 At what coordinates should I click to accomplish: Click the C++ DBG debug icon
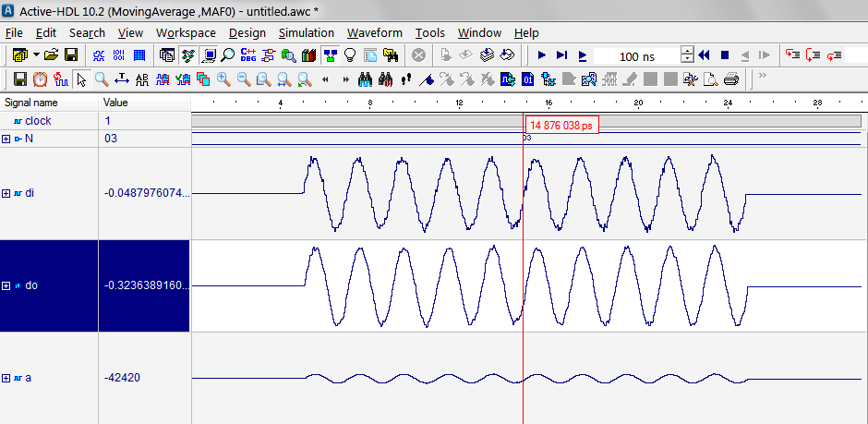(x=247, y=55)
